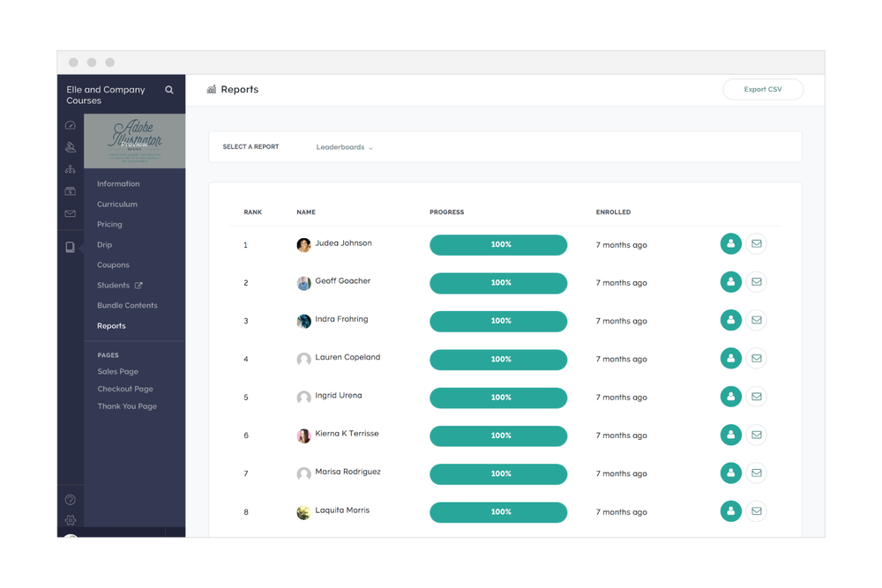Image resolution: width=882 pixels, height=588 pixels.
Task: Open the dashboard gauge icon
Action: (x=71, y=125)
